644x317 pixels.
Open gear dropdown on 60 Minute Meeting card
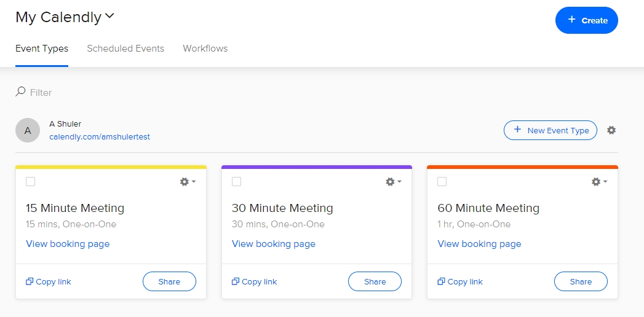pos(599,182)
